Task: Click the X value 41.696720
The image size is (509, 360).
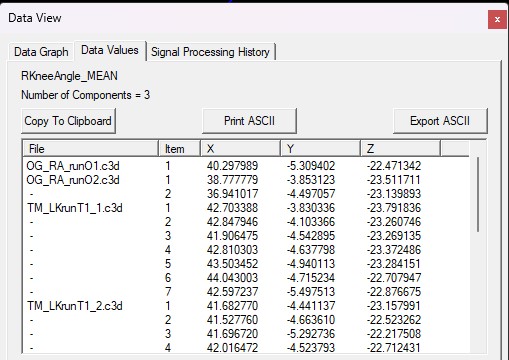Action: pos(232,334)
